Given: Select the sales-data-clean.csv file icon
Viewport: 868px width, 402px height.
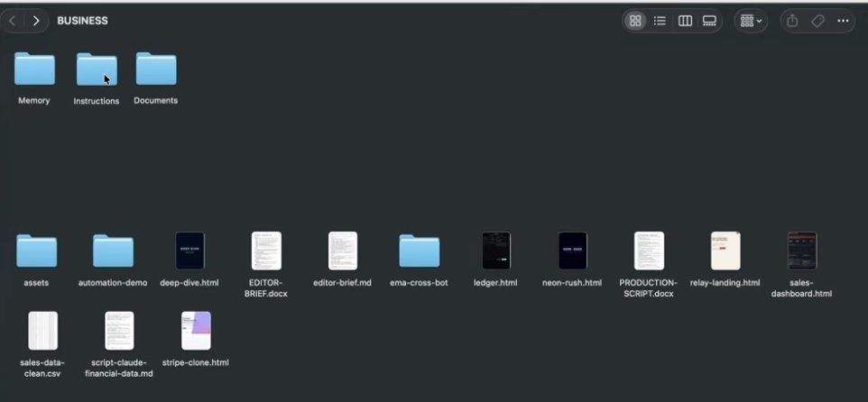Looking at the screenshot, I should [42, 331].
